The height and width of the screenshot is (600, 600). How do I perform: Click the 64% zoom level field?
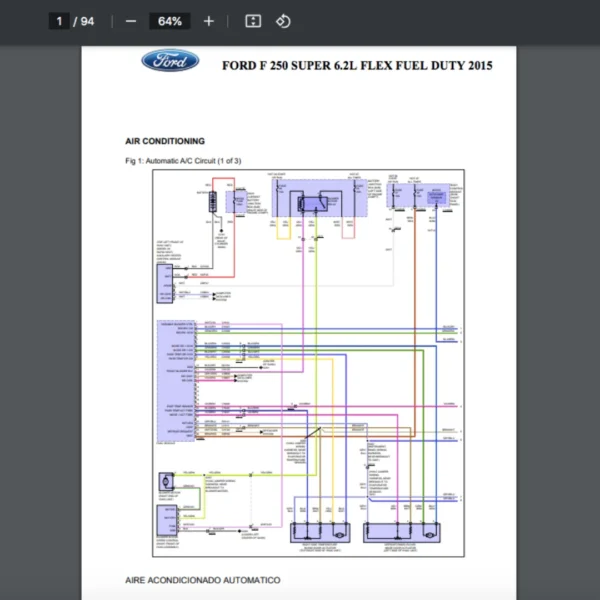tap(169, 21)
